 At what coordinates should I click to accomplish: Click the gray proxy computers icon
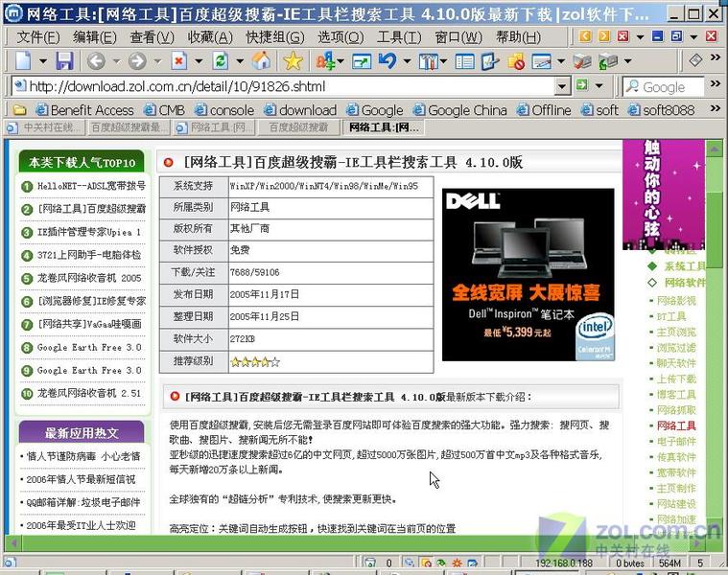point(582,60)
